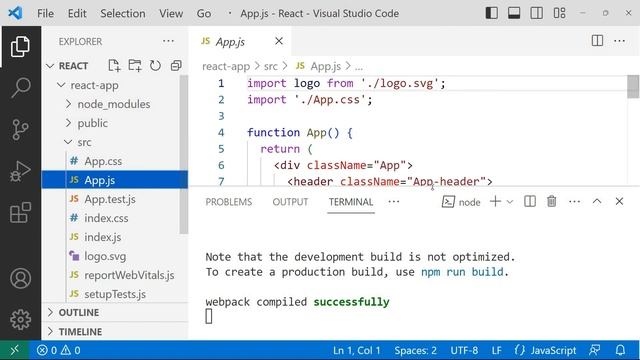Toggle secondary side bar visibility

pos(536,13)
